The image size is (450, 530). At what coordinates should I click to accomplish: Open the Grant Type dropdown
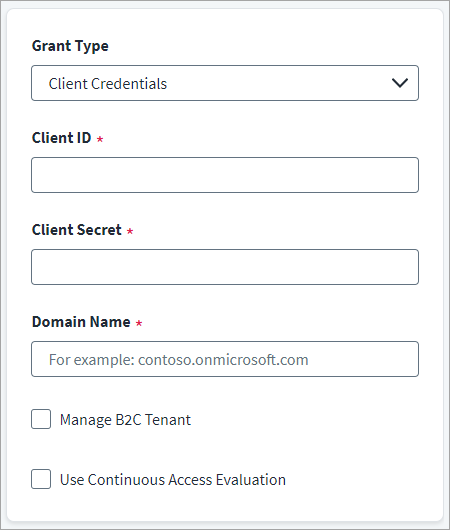click(x=225, y=83)
